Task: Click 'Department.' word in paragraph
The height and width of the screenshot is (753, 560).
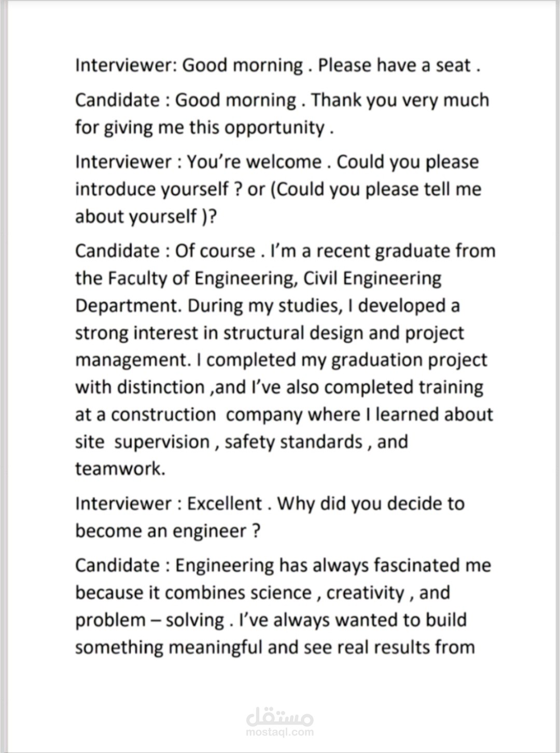Action: [x=129, y=306]
